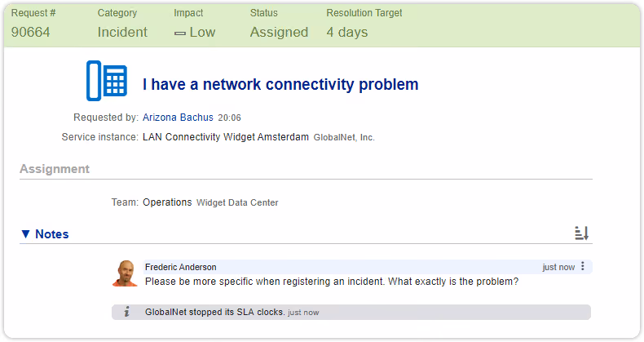The height and width of the screenshot is (342, 644).
Task: Click the Widget Data Center label
Action: [237, 202]
